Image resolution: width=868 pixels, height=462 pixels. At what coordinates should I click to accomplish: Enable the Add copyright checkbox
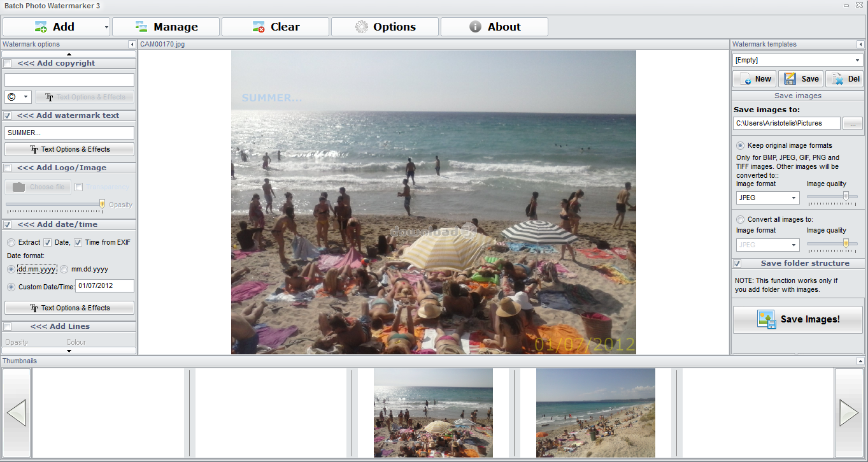click(8, 63)
